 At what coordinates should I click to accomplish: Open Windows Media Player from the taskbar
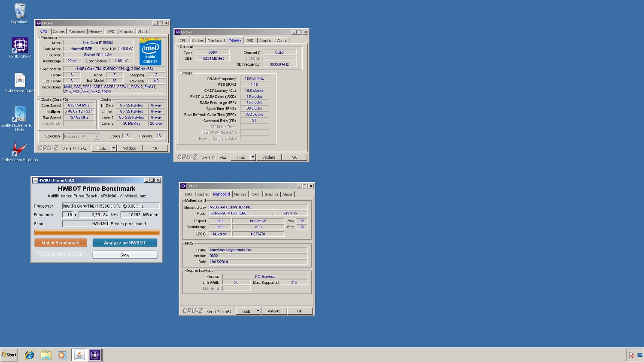pyautogui.click(x=62, y=355)
